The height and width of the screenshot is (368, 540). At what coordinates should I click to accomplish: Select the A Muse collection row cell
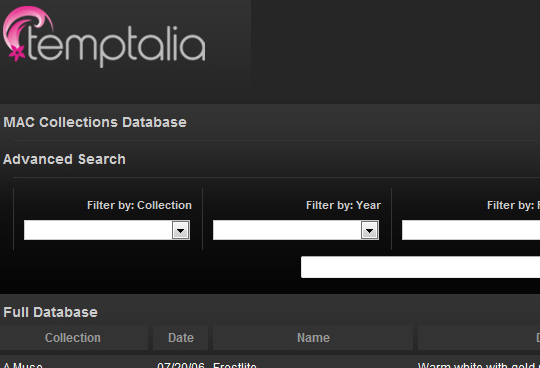(23, 365)
